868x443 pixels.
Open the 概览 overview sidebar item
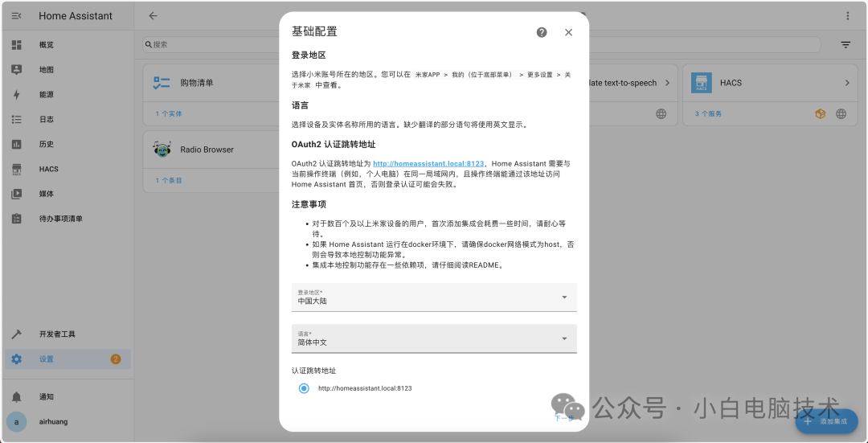[68, 45]
